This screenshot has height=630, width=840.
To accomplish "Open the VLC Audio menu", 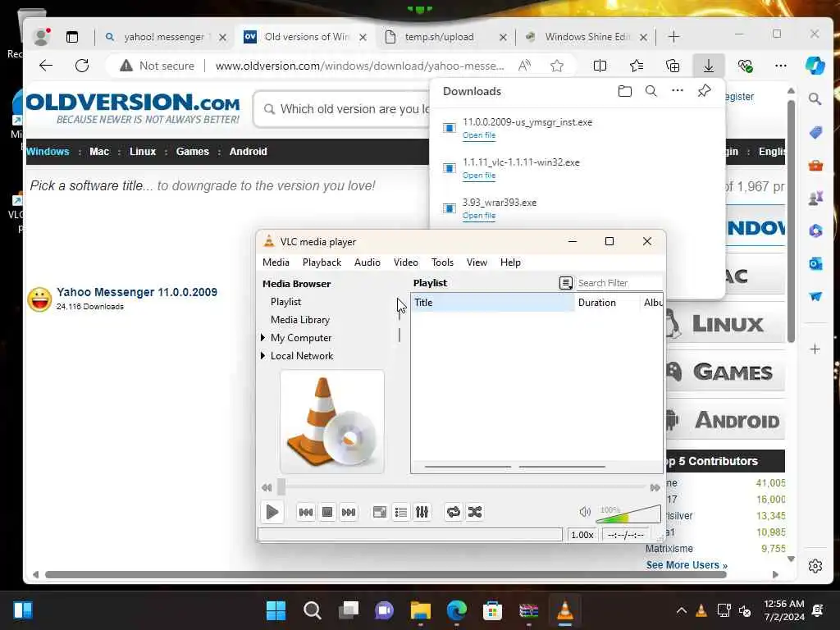I will (367, 262).
